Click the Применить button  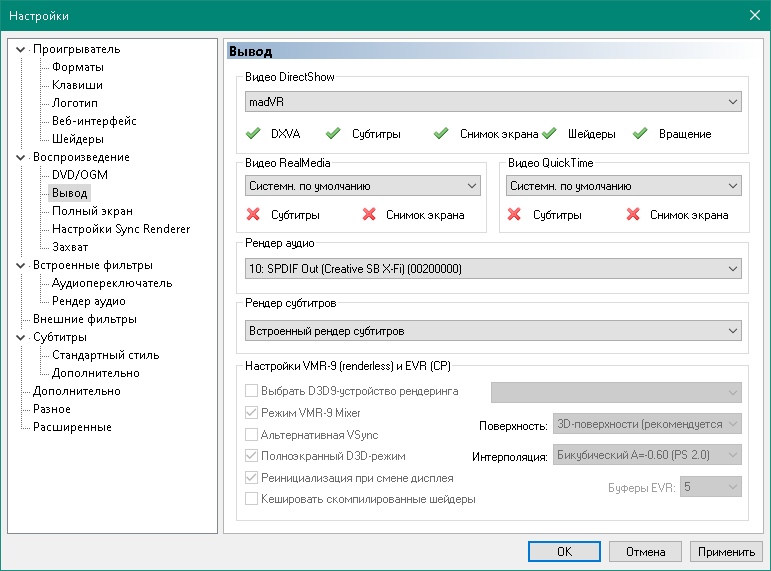[726, 552]
